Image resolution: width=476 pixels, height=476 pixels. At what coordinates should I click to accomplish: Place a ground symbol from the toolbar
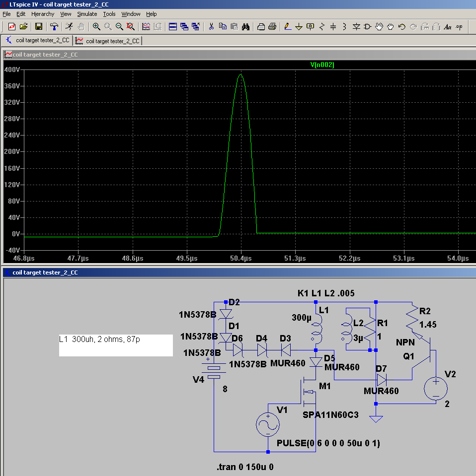point(299,27)
